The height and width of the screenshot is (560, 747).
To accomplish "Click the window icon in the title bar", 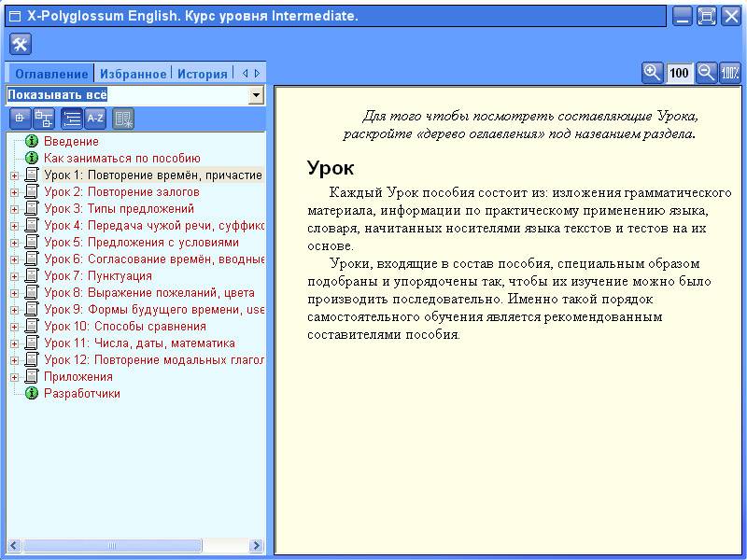I will [15, 17].
